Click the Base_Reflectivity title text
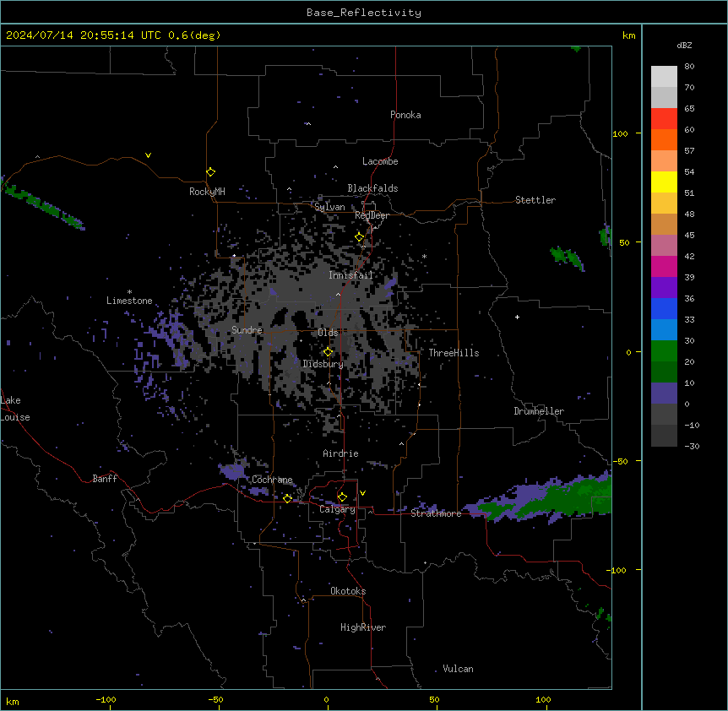 (x=364, y=13)
